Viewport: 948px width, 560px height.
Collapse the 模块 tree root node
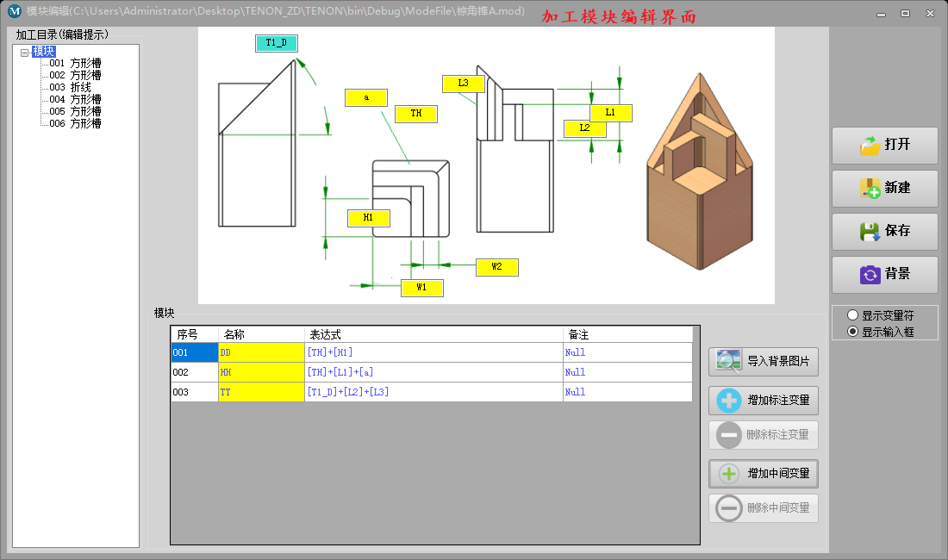click(25, 53)
